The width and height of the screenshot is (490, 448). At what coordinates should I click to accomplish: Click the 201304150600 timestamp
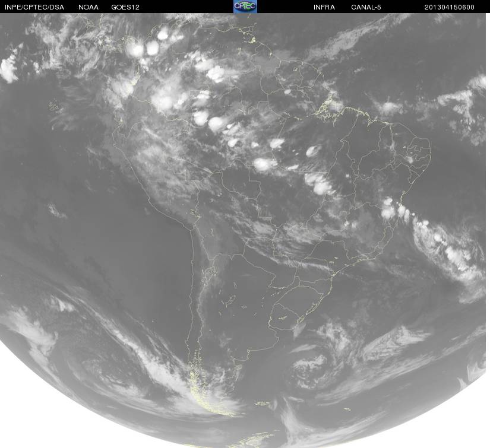(450, 7)
